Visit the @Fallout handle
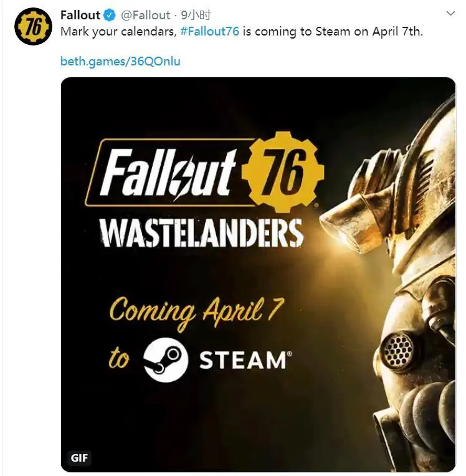 (145, 15)
